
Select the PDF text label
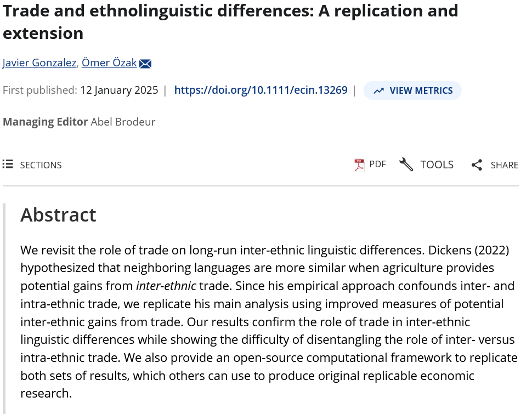(x=377, y=165)
